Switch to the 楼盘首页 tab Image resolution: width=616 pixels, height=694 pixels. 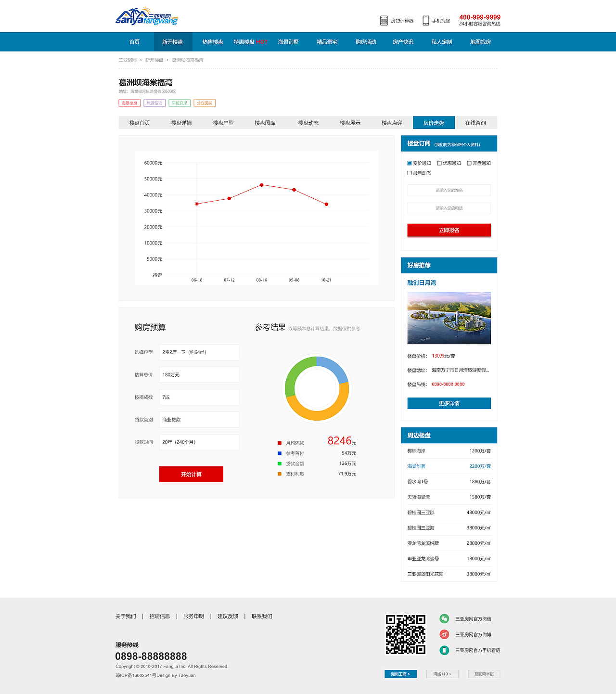click(x=140, y=123)
